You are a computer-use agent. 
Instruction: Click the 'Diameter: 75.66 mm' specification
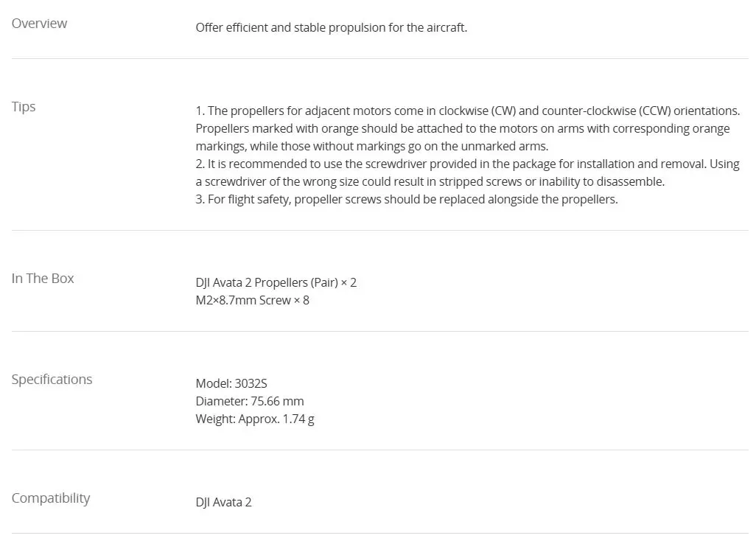(x=249, y=402)
